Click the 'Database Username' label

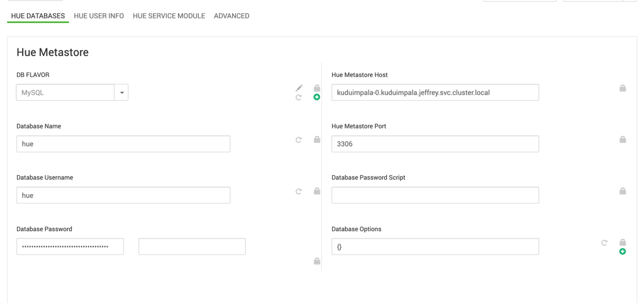coord(45,178)
